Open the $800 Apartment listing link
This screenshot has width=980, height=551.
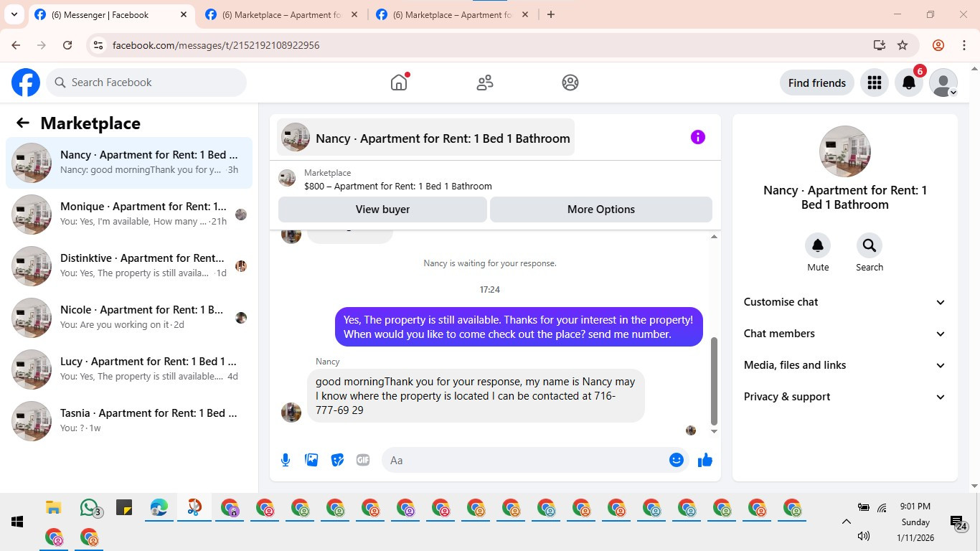[398, 186]
